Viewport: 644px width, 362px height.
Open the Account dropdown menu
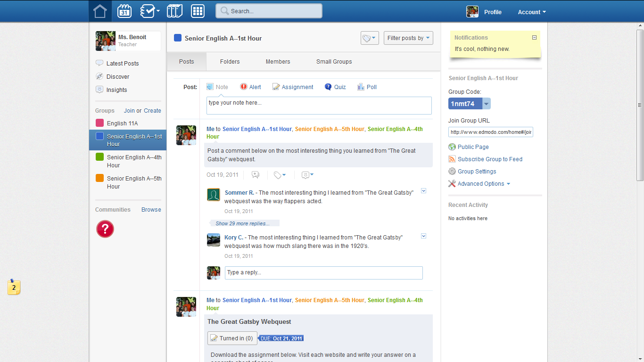click(x=532, y=12)
